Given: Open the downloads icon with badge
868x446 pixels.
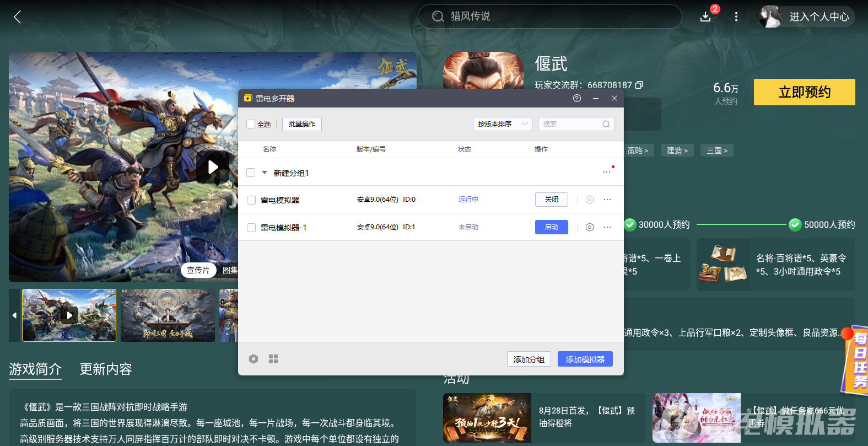Looking at the screenshot, I should click(x=706, y=17).
